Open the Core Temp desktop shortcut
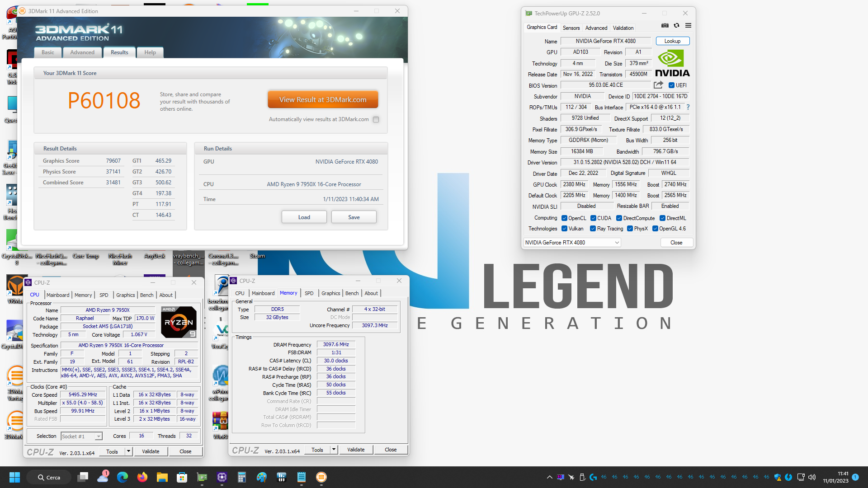 pos(86,256)
